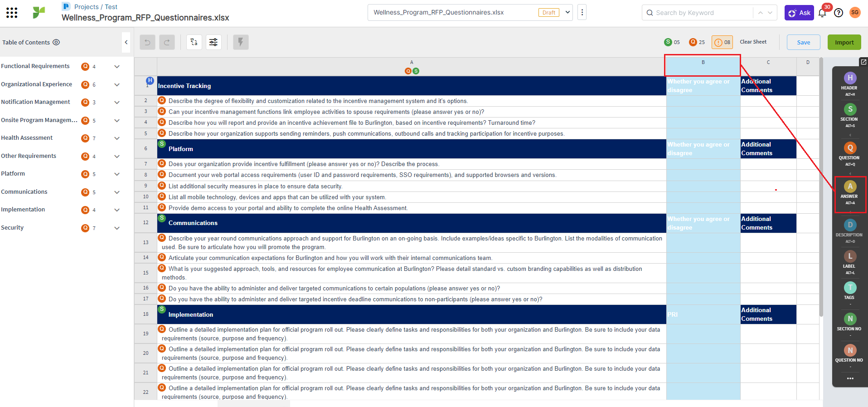Select the Header tag tool
868x407 pixels.
pyautogui.click(x=850, y=84)
